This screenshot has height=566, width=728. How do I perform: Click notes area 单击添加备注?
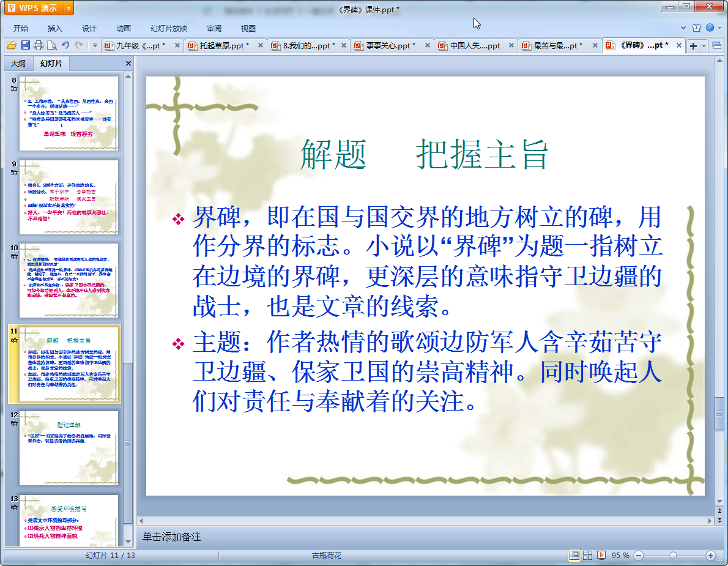(x=171, y=537)
